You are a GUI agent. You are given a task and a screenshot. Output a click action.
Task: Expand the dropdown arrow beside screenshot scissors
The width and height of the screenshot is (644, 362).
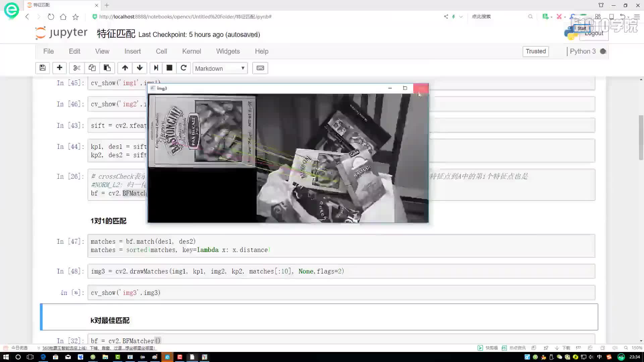click(x=565, y=17)
